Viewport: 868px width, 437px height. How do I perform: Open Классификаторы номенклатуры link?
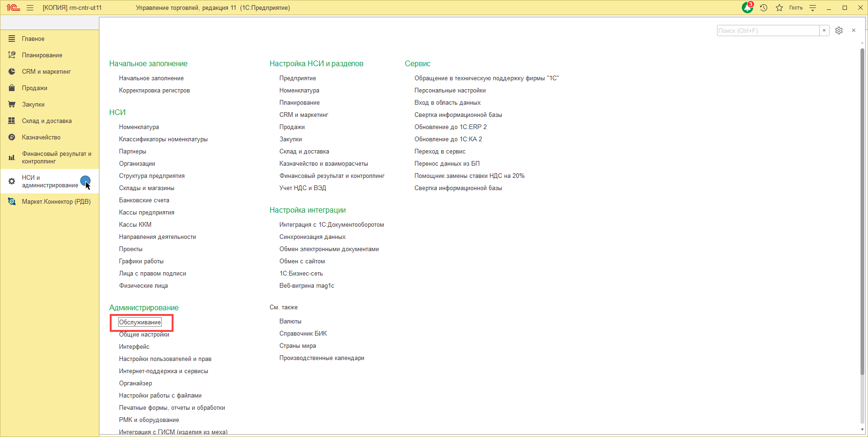click(163, 139)
